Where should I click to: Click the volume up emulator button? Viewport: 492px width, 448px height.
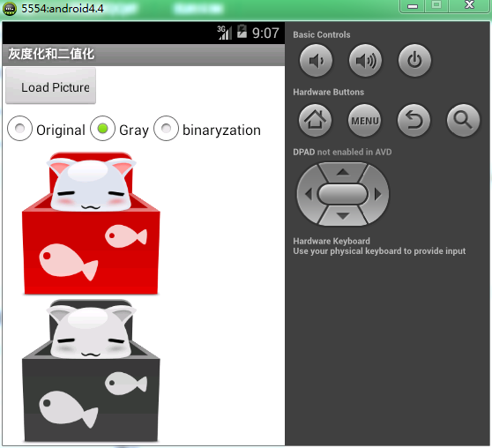pos(365,60)
